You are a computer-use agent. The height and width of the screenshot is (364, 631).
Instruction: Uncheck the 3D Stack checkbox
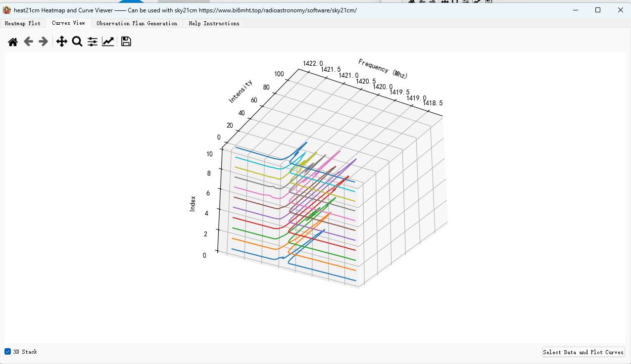(x=7, y=352)
